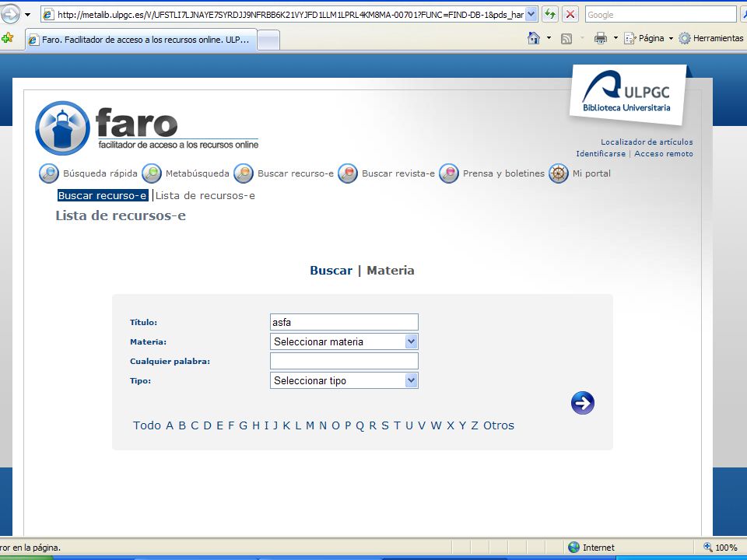Expand the Página menu arrow
Image resolution: width=747 pixels, height=560 pixels.
pos(671,38)
